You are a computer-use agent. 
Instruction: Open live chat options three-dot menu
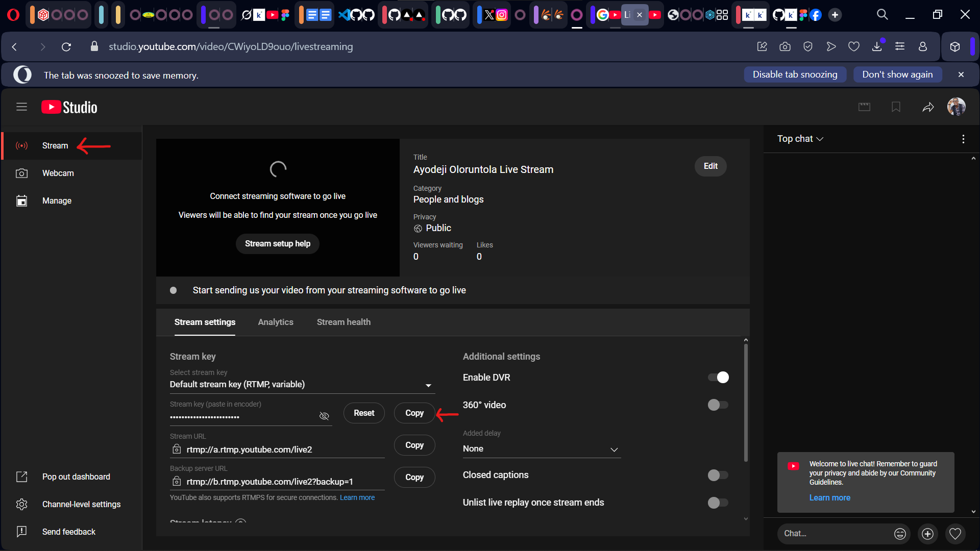tap(963, 139)
